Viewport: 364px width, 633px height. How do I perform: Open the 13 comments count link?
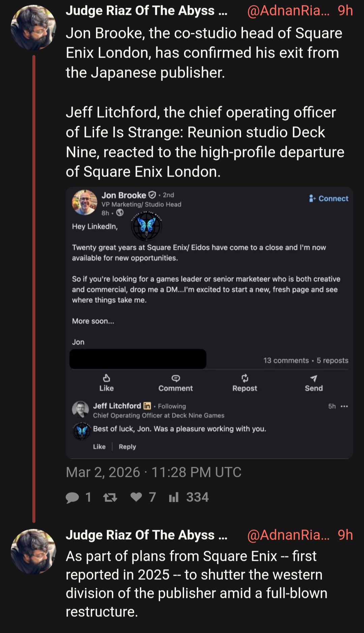point(286,360)
